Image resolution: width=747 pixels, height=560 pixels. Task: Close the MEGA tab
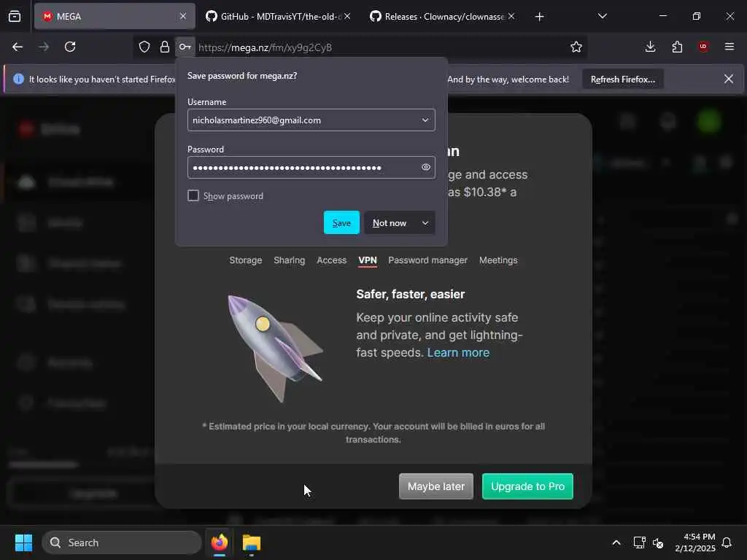click(x=183, y=16)
